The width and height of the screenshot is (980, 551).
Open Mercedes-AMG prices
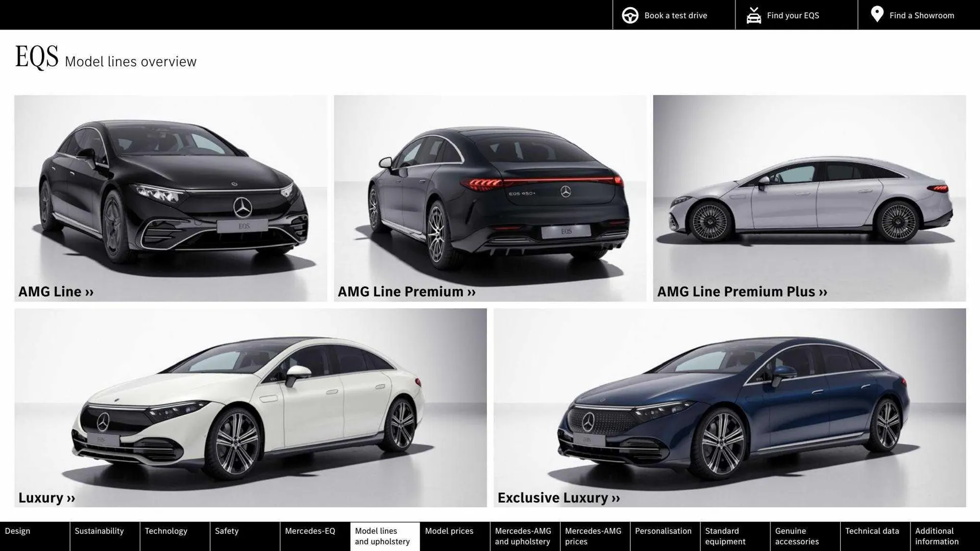592,536
